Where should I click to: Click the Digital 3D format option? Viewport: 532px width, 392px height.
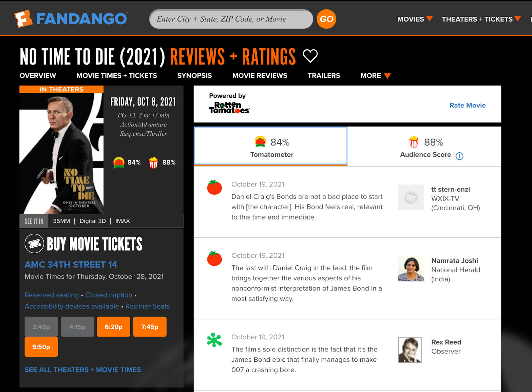[92, 221]
